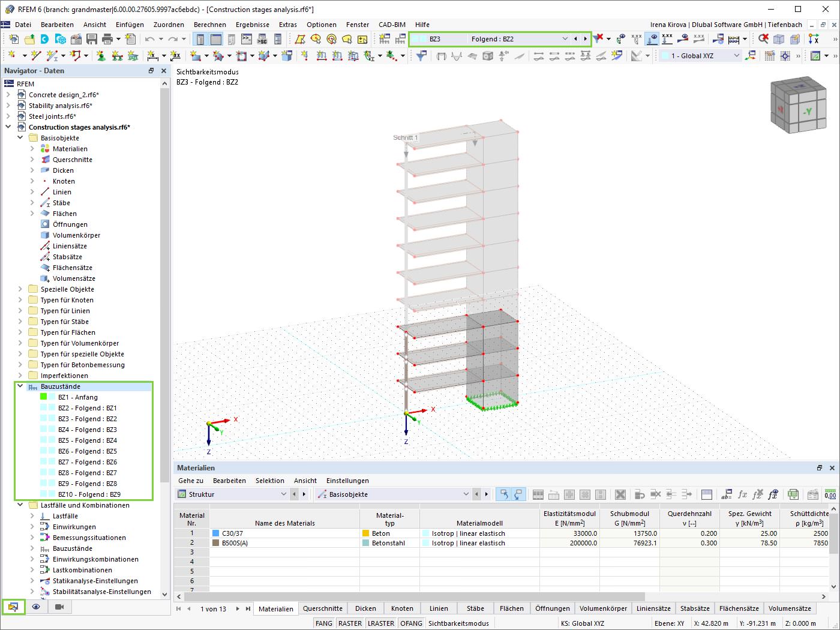Click the Print icon in the toolbar
This screenshot has height=630, width=840.
coord(107,39)
